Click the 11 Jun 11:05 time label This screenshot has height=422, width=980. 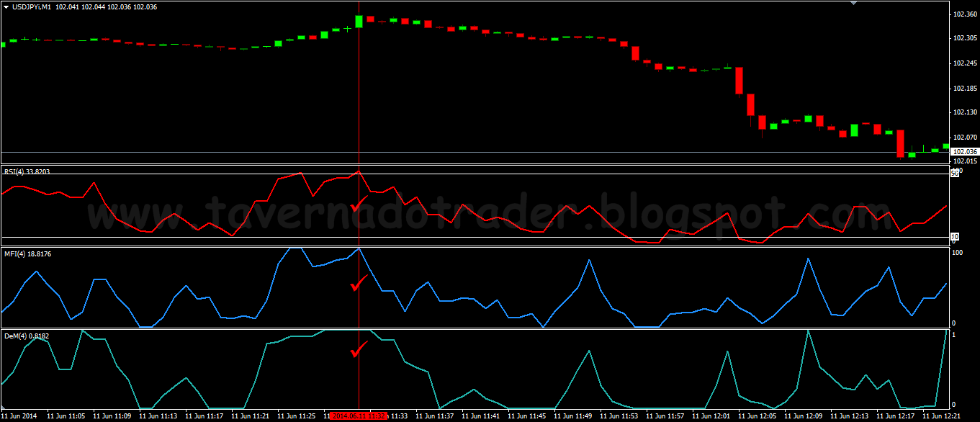coord(66,416)
